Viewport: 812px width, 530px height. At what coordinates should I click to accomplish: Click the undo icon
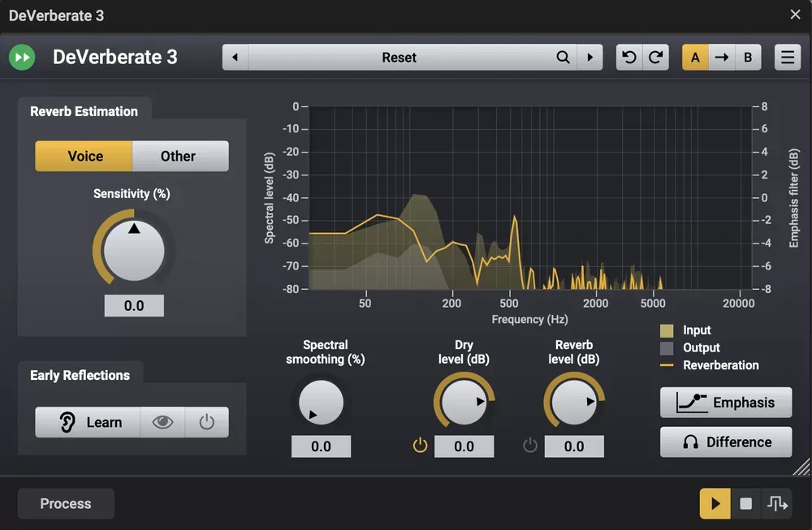tap(629, 57)
